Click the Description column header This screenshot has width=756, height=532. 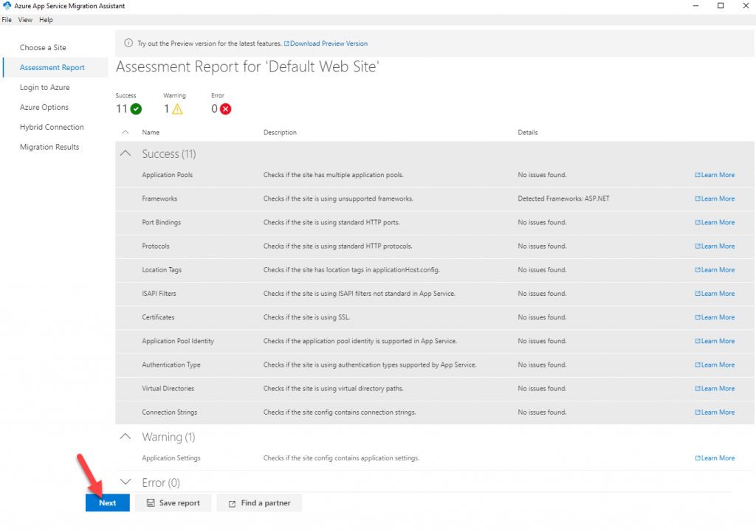pos(280,132)
